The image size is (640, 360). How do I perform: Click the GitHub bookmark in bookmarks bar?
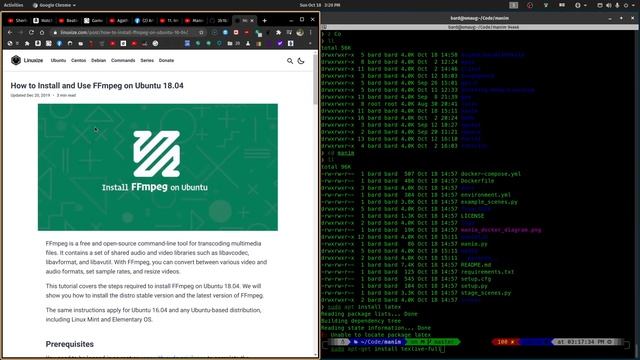pyautogui.click(x=70, y=43)
